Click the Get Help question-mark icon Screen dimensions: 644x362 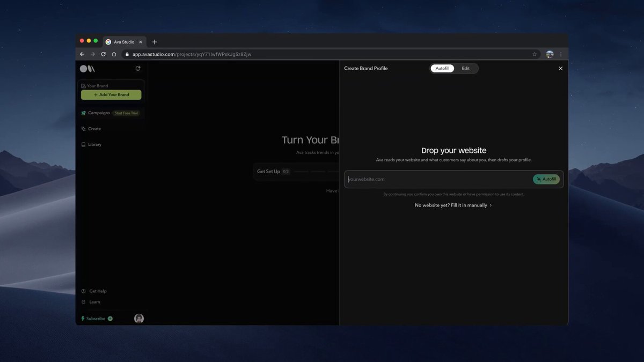[x=83, y=291]
